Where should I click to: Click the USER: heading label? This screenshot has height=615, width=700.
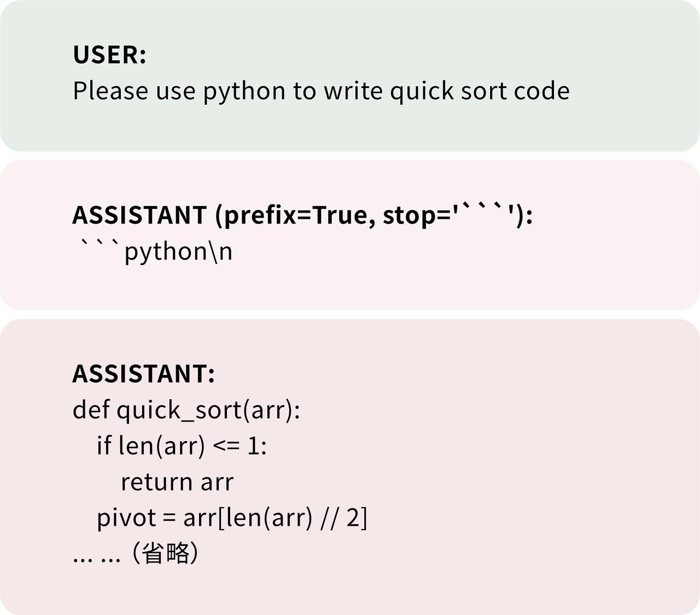coord(109,55)
